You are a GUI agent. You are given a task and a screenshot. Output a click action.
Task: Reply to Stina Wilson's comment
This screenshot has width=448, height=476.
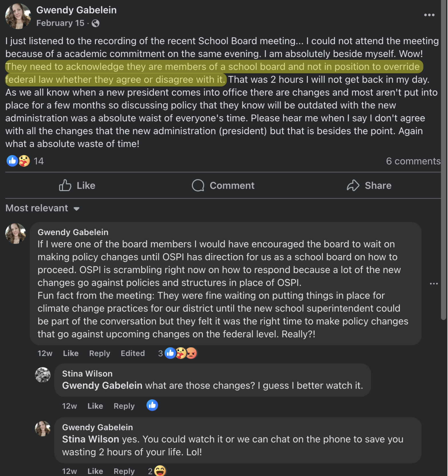[124, 406]
